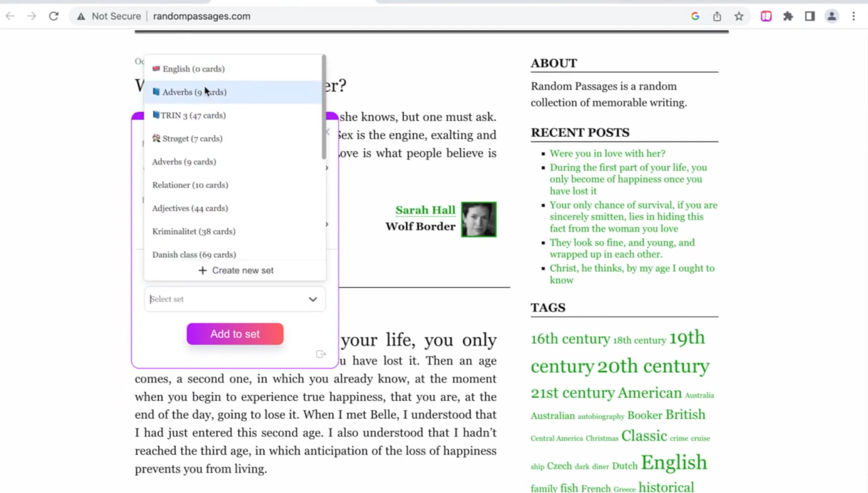Expand the upper chevron in the flashcard popup

(326, 168)
